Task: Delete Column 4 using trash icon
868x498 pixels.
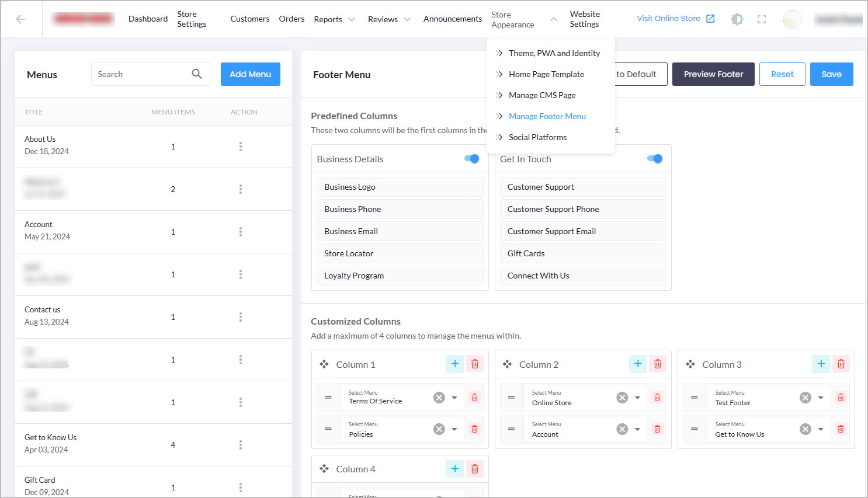Action: coord(475,468)
